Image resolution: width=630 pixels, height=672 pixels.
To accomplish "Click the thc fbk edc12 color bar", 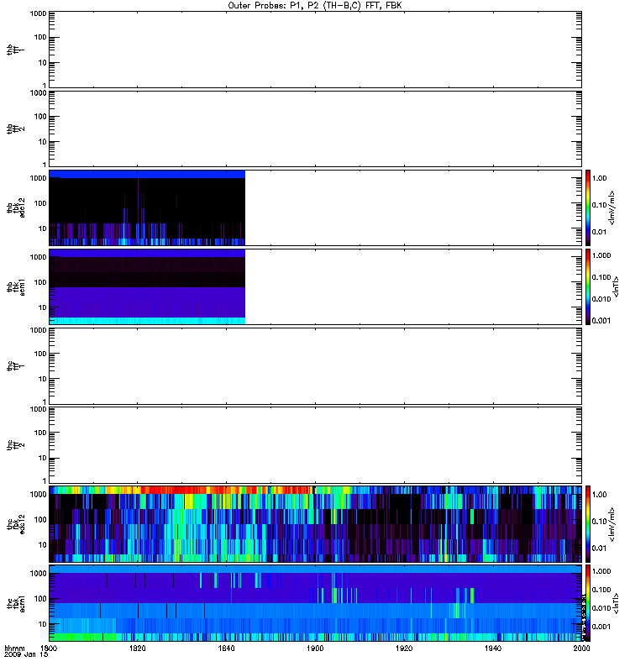I will point(588,523).
